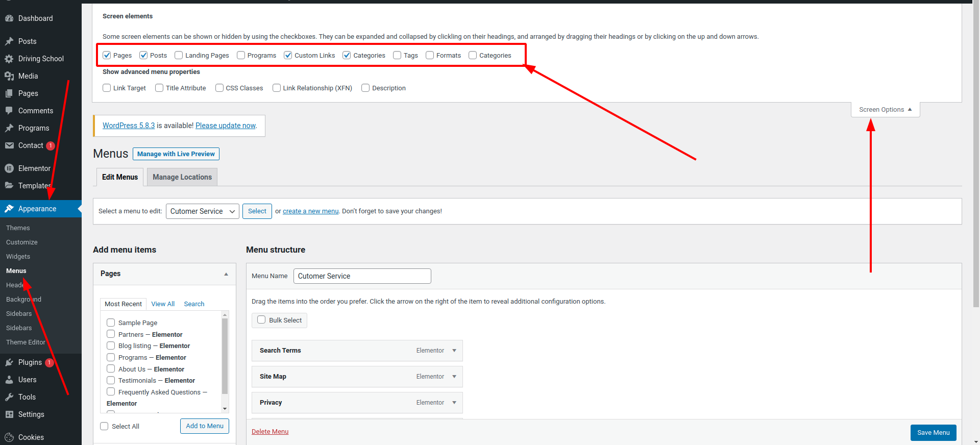Click the Elementor icon in sidebar
Screen dimensions: 980x445
click(9, 168)
